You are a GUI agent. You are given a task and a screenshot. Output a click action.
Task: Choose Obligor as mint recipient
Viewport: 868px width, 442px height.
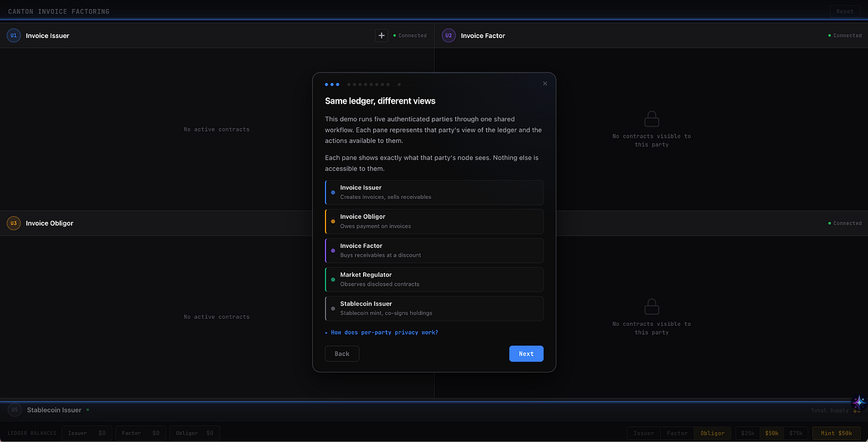click(712, 433)
